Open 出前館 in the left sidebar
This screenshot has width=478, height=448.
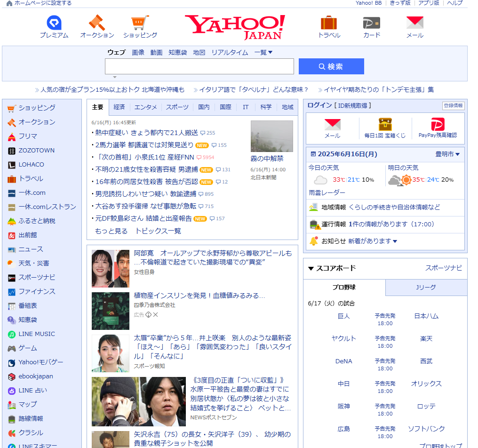click(27, 235)
